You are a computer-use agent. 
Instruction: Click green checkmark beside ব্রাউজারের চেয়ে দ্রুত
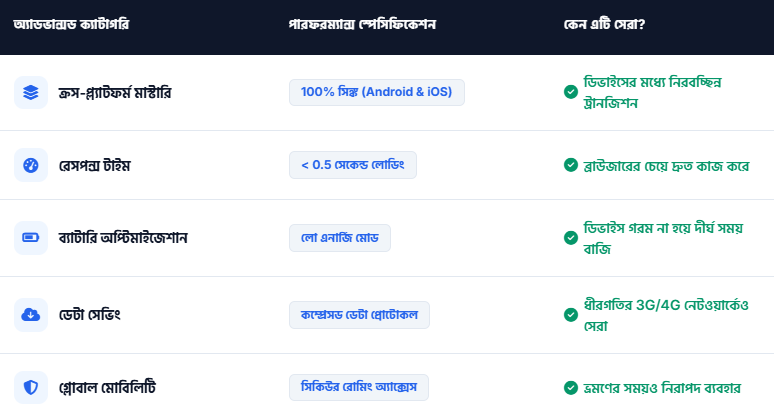[x=570, y=165]
